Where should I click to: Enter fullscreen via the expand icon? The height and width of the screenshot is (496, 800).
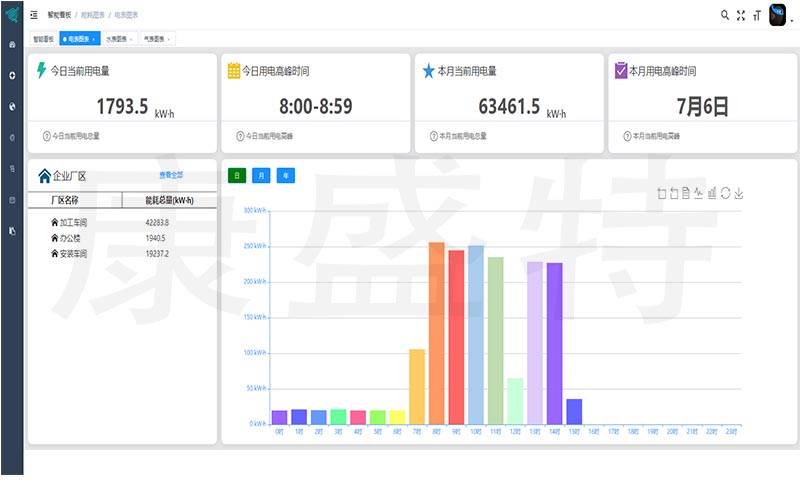coord(741,15)
